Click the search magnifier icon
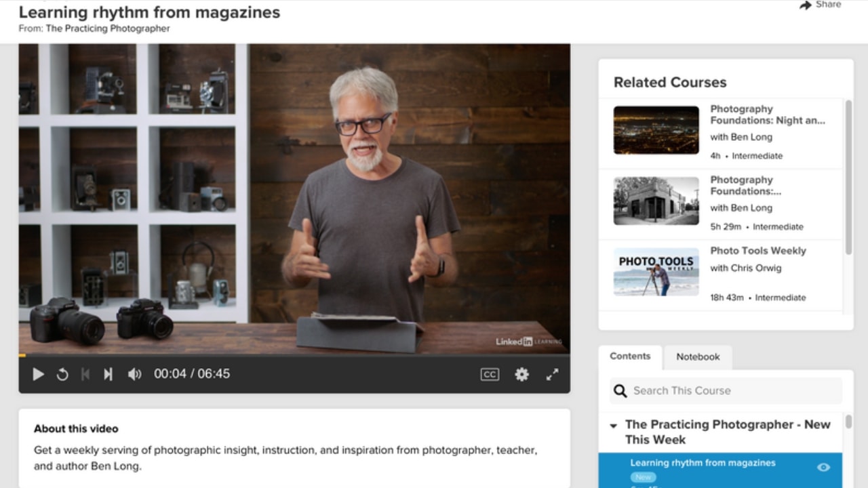This screenshot has height=488, width=868. pos(620,390)
